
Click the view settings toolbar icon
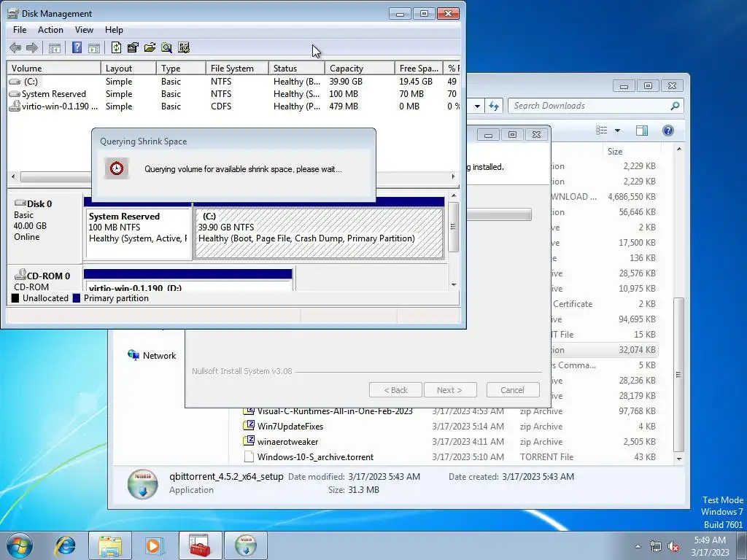183,47
